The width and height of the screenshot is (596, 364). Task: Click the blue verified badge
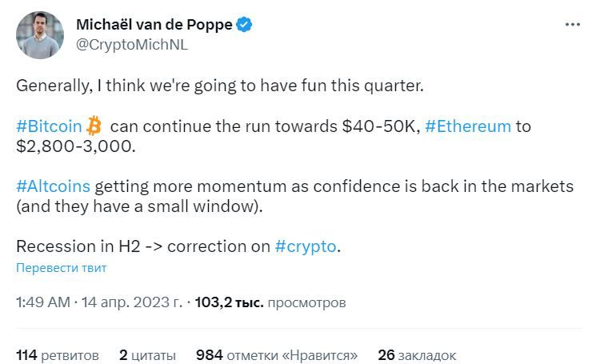click(x=244, y=25)
